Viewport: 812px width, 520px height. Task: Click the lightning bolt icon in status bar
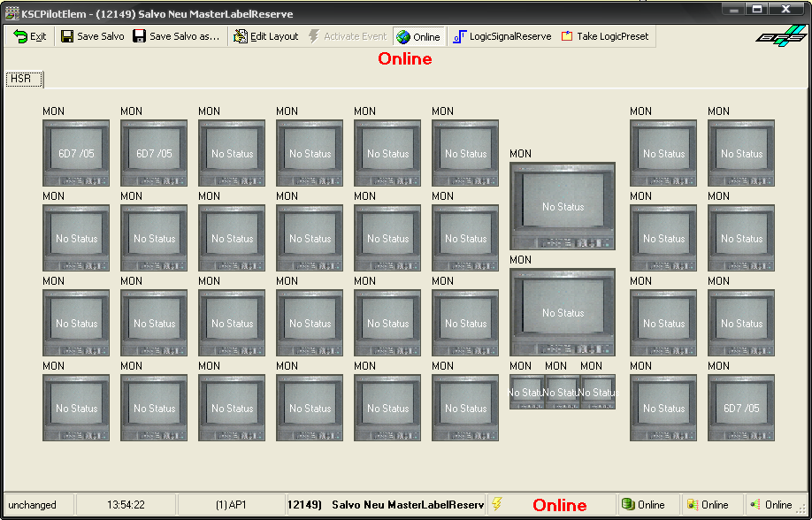click(496, 504)
